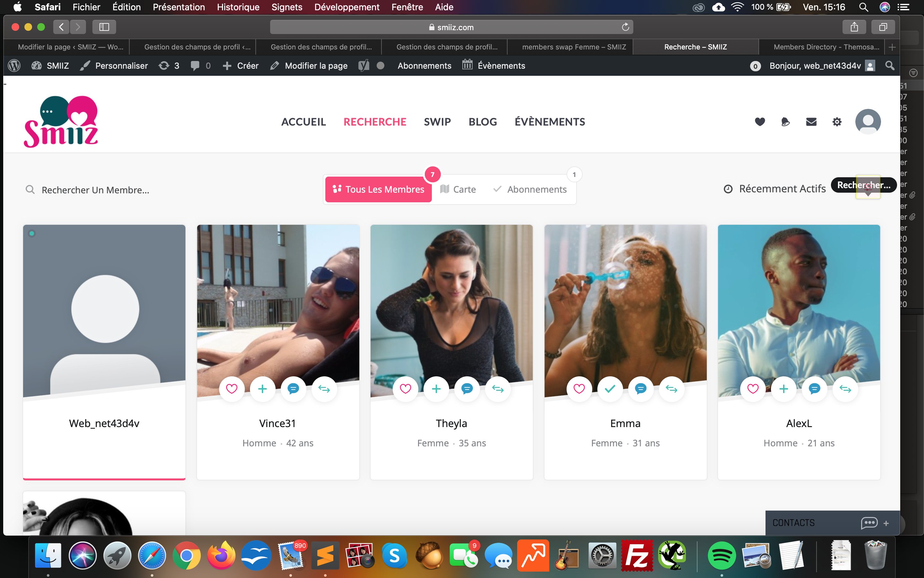The height and width of the screenshot is (578, 924).
Task: Expand the Créer menu in admin bar
Action: [x=241, y=66]
